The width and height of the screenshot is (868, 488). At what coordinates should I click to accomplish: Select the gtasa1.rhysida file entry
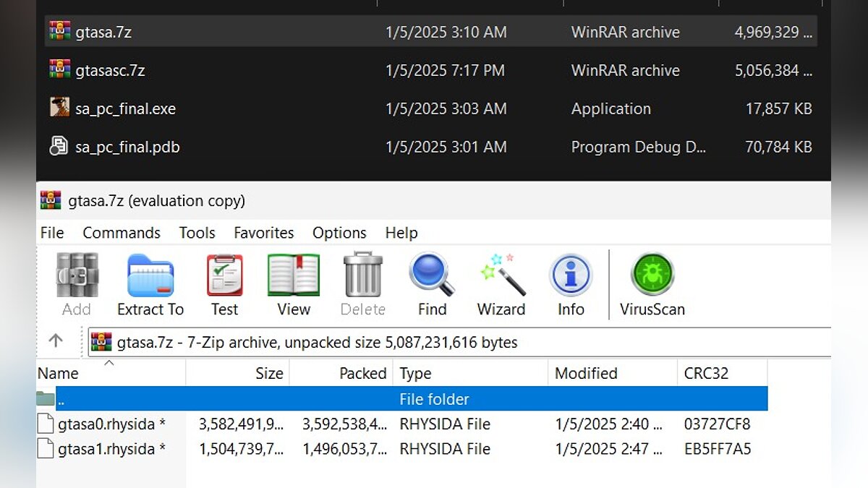106,449
